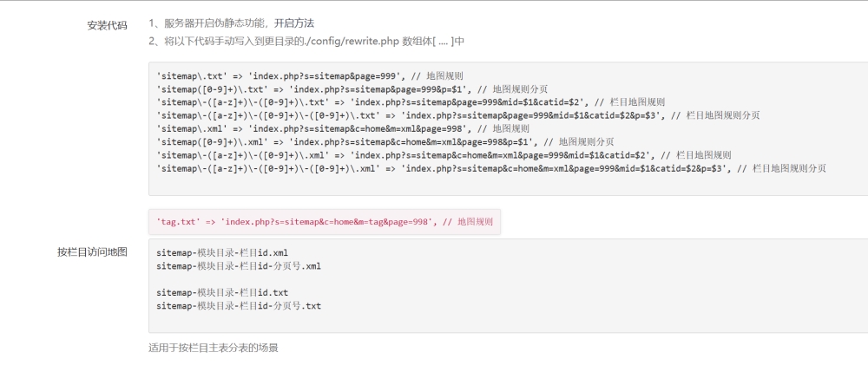Click the sitemap-模块目录-栏目id.xml line
868x372 pixels.
click(x=222, y=253)
